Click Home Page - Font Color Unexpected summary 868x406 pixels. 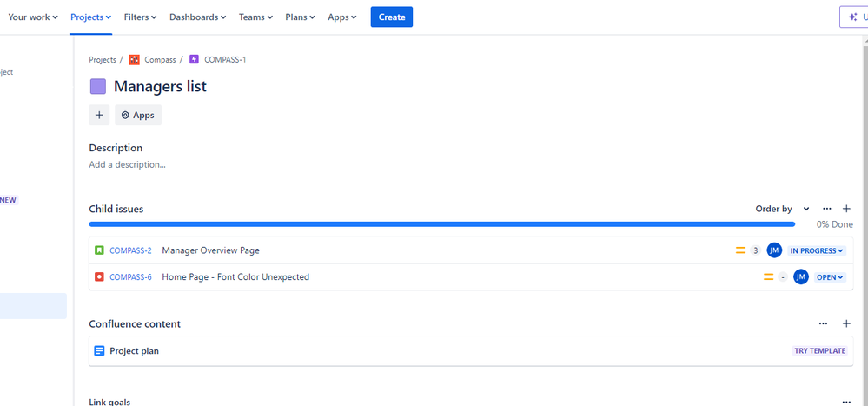pos(235,277)
